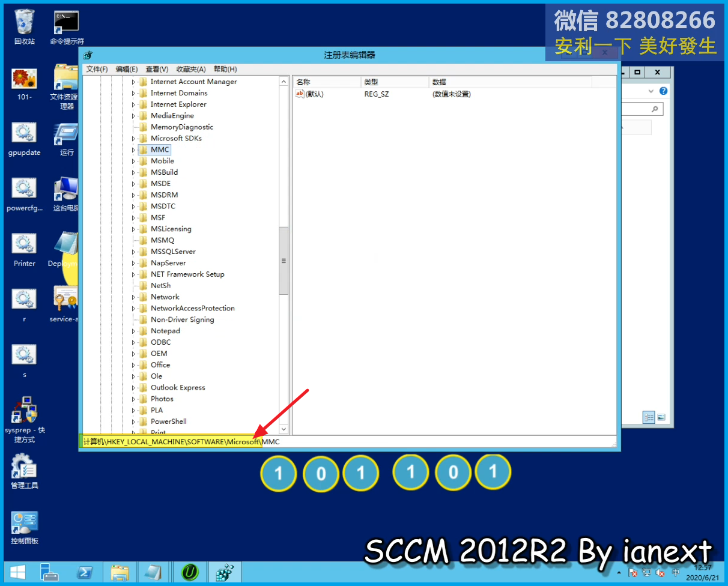The width and height of the screenshot is (728, 586).
Task: Expand the PowerShell key
Action: click(134, 421)
